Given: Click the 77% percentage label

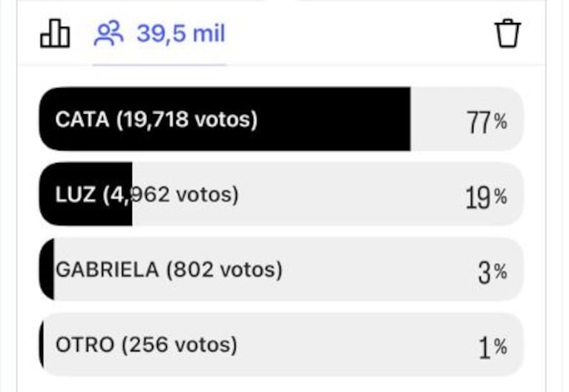Looking at the screenshot, I should [486, 122].
